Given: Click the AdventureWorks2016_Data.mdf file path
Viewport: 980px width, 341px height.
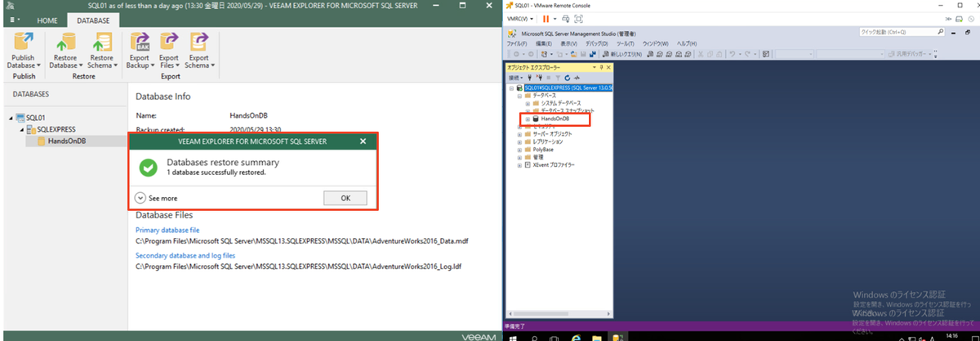Looking at the screenshot, I should pyautogui.click(x=302, y=242).
